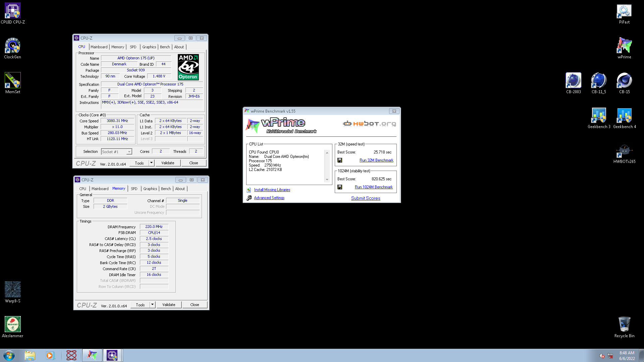The width and height of the screenshot is (644, 362).
Task: Click Validate in lower CPU-Z window
Action: pyautogui.click(x=169, y=305)
